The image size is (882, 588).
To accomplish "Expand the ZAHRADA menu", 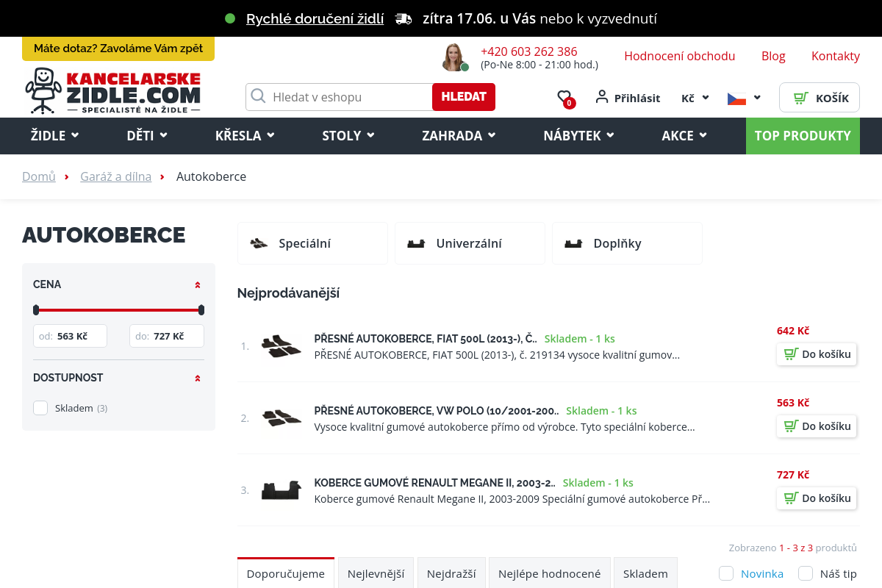I will (459, 136).
